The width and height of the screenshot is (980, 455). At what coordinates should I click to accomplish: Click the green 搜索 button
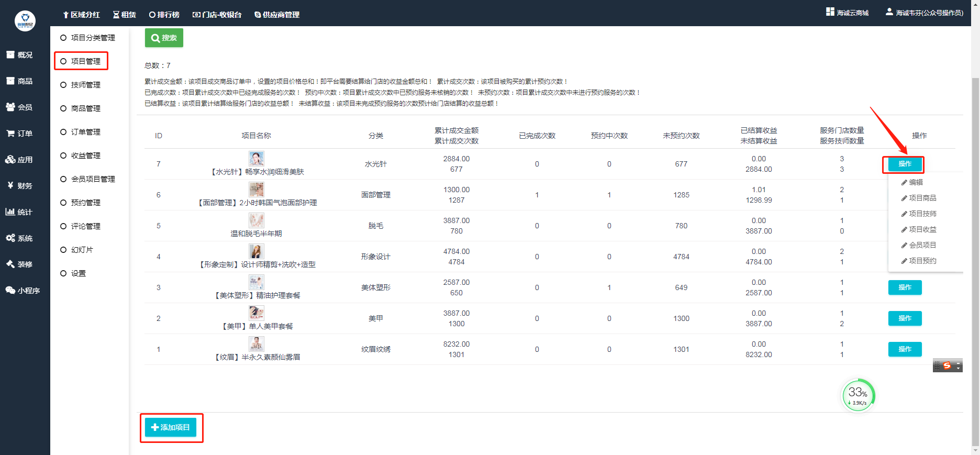tap(164, 38)
